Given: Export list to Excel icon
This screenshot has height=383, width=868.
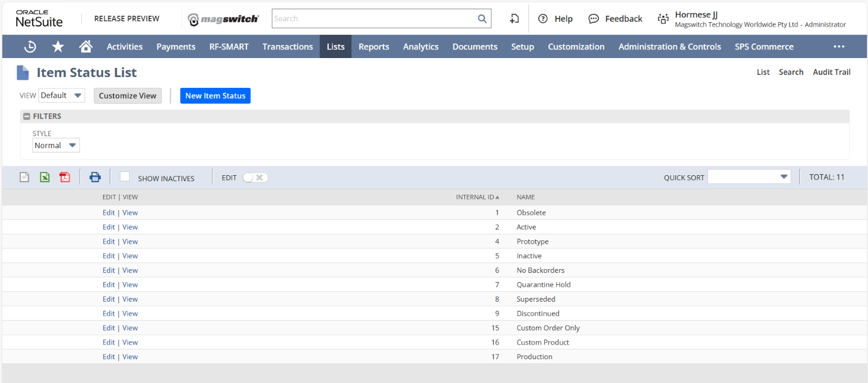Looking at the screenshot, I should pos(44,177).
